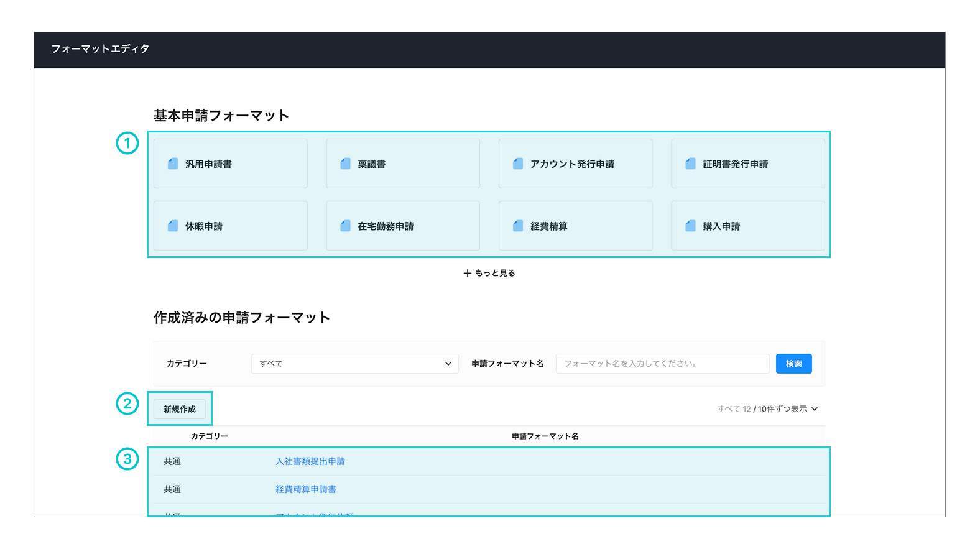Click the document icon of 汎用申請書

(173, 164)
